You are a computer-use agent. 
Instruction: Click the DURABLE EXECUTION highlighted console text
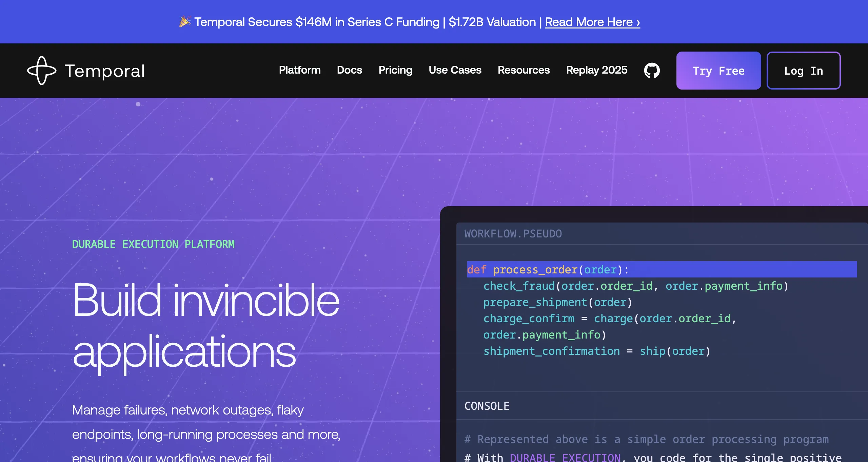(x=565, y=457)
